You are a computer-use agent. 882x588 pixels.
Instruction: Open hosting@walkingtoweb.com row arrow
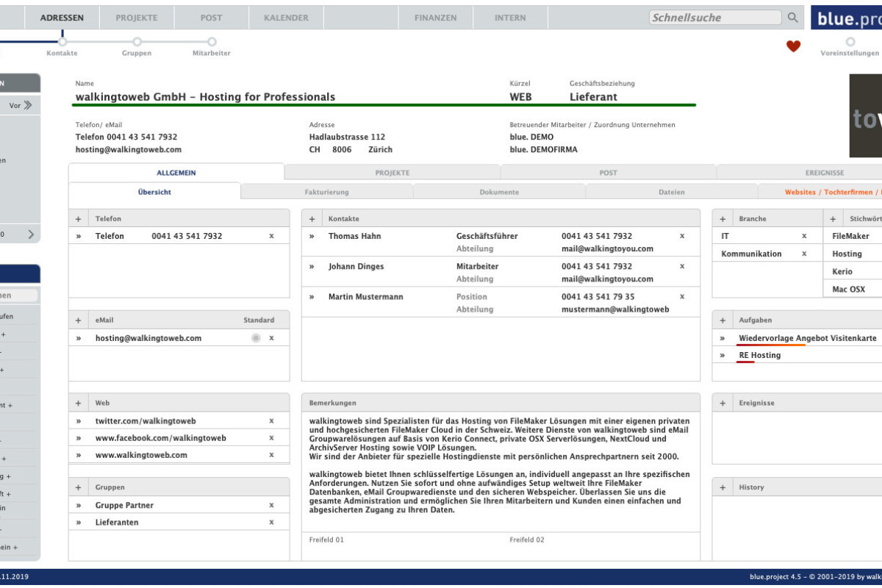79,338
